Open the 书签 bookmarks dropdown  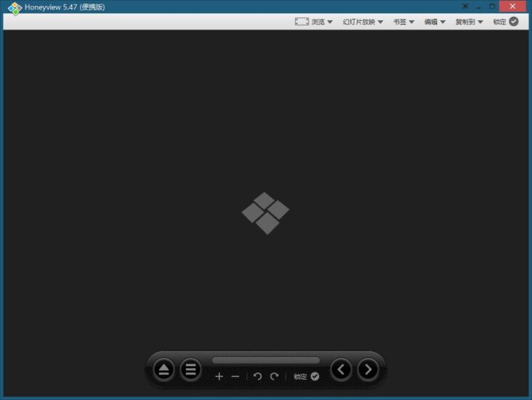[x=403, y=22]
